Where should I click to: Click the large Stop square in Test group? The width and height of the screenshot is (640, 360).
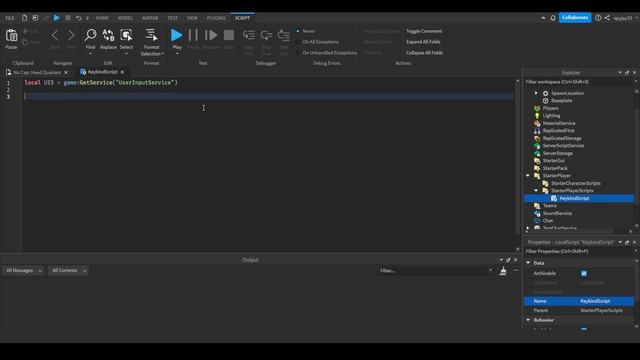coord(229,35)
